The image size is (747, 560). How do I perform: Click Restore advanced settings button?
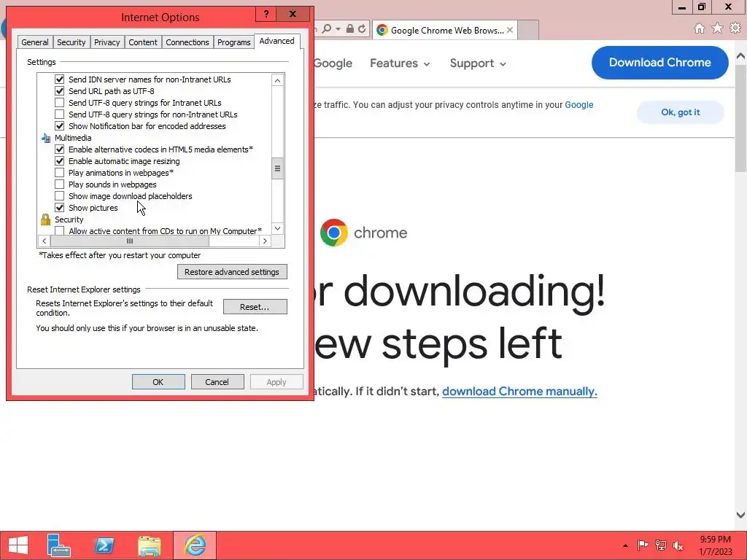pos(232,272)
